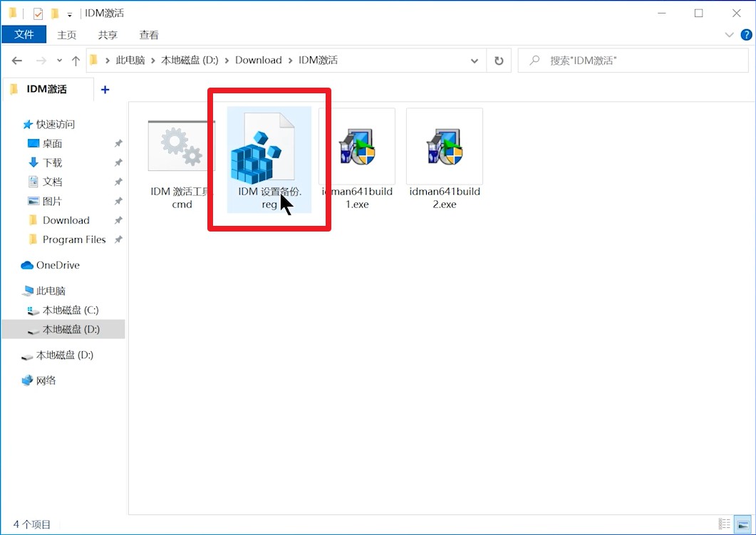This screenshot has width=756, height=535.
Task: Switch to details view from the status bar
Action: coord(724,524)
